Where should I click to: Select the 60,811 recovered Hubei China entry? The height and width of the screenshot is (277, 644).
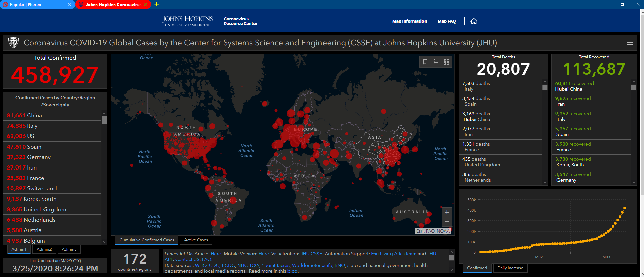pos(592,86)
